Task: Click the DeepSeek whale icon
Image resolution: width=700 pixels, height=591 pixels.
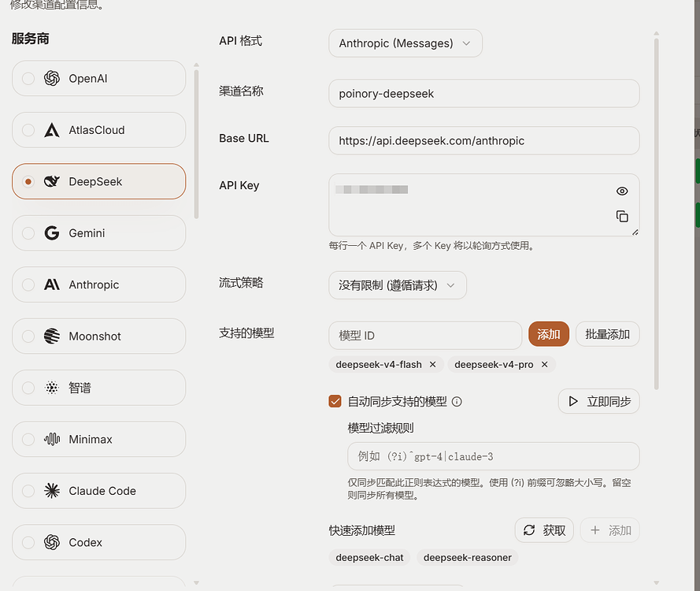Action: [x=52, y=181]
